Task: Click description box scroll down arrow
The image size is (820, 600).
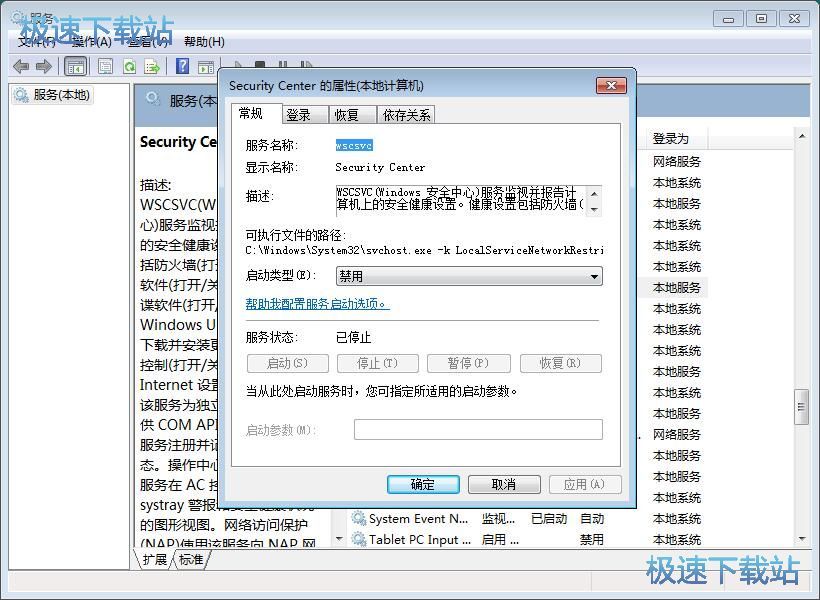Action: tap(594, 209)
